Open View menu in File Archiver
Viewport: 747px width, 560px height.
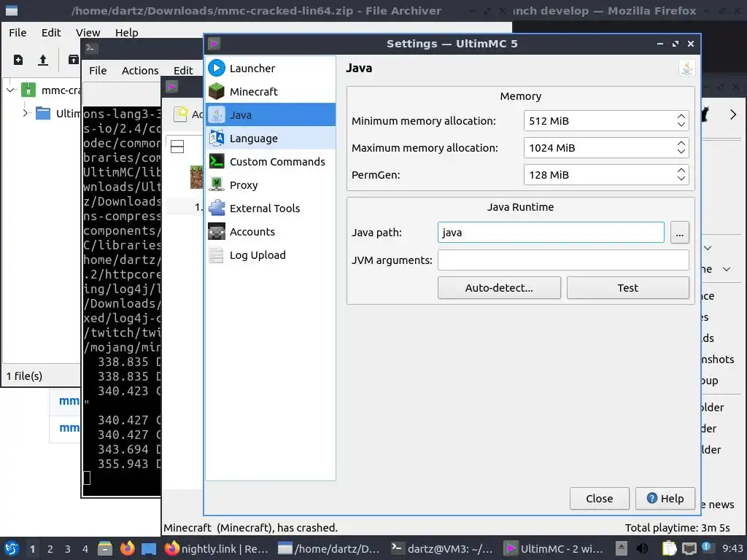(x=88, y=32)
